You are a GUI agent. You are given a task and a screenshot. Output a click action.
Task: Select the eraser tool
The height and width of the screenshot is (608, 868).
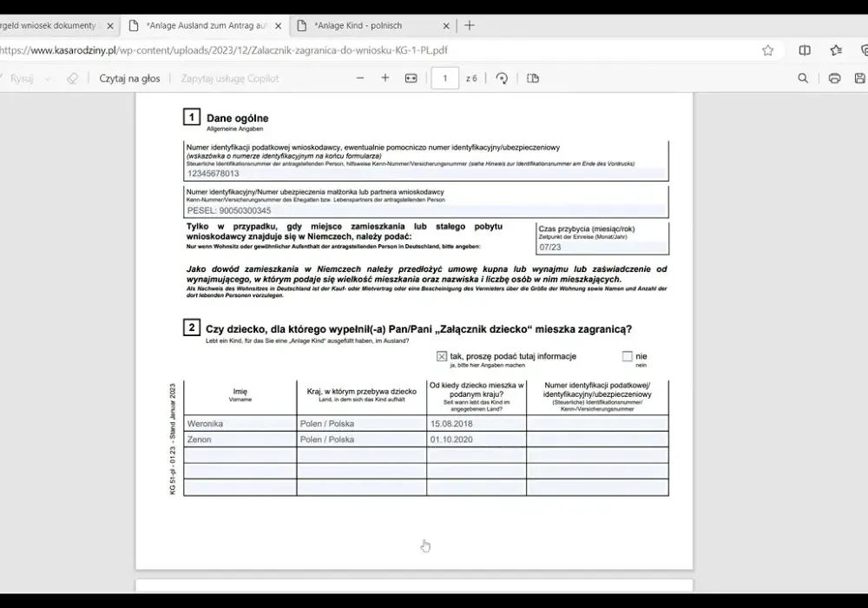(73, 79)
